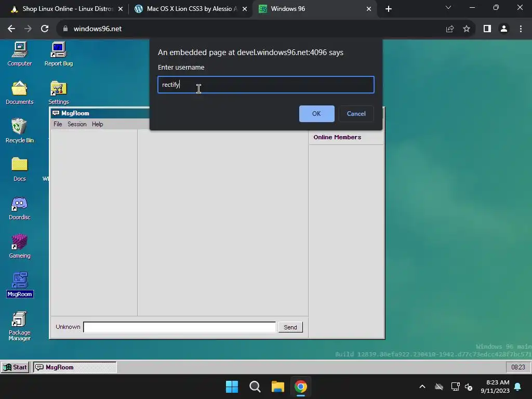Bookmark this page with the star icon

(x=467, y=29)
